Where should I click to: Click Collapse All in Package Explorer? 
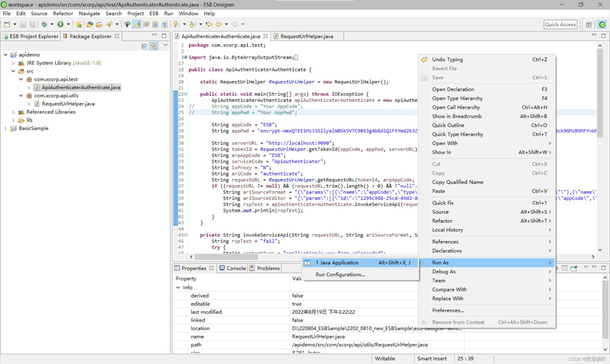click(144, 46)
